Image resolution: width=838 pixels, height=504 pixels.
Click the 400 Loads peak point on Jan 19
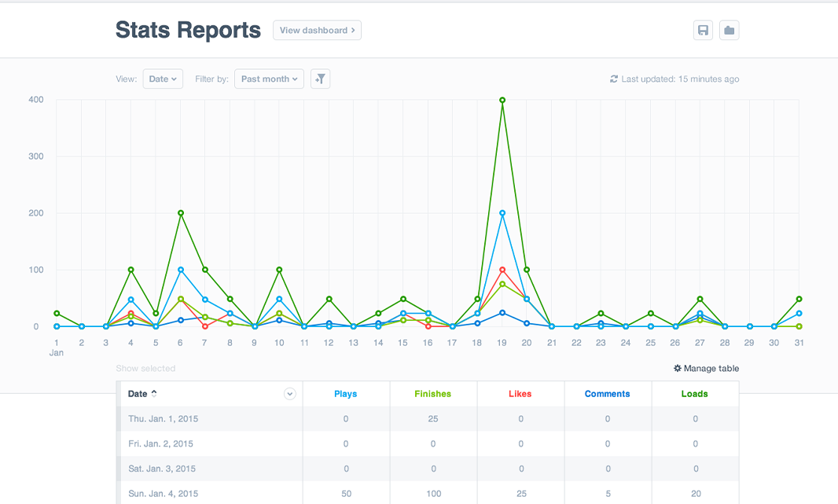click(x=502, y=100)
